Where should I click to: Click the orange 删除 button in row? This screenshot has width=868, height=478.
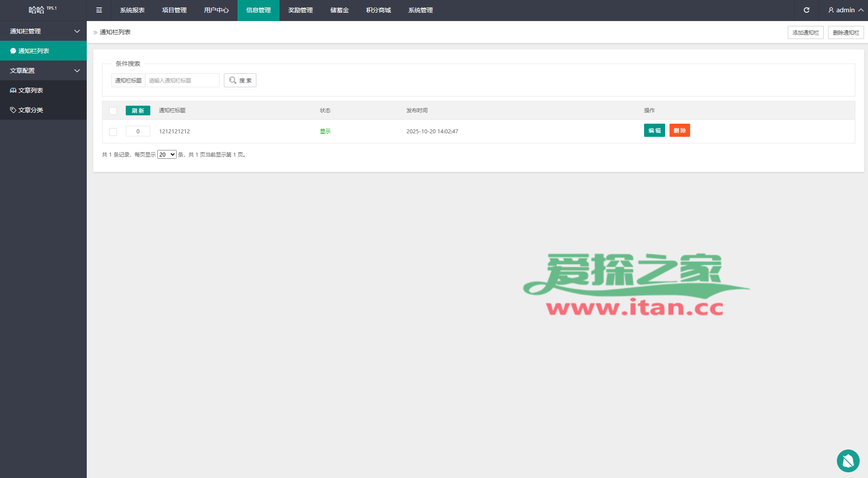click(679, 130)
